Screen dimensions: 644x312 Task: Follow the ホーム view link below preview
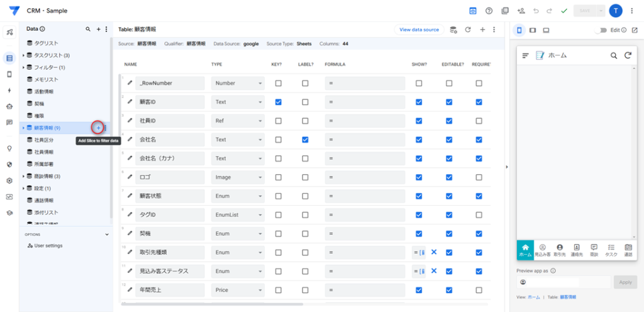534,297
